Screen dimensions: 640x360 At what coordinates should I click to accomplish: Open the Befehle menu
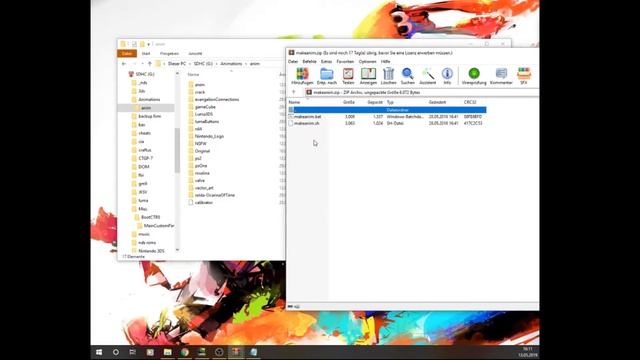click(x=309, y=62)
